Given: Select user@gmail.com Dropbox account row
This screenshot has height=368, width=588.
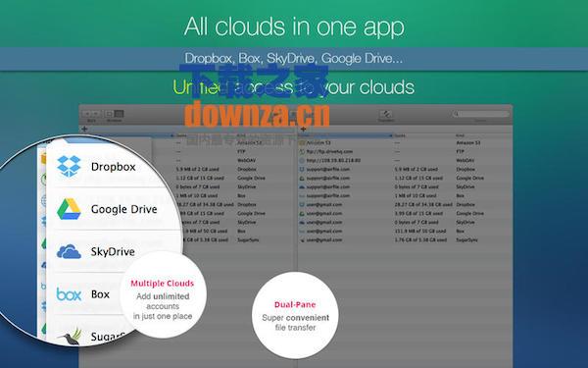Looking at the screenshot, I should tap(406, 205).
